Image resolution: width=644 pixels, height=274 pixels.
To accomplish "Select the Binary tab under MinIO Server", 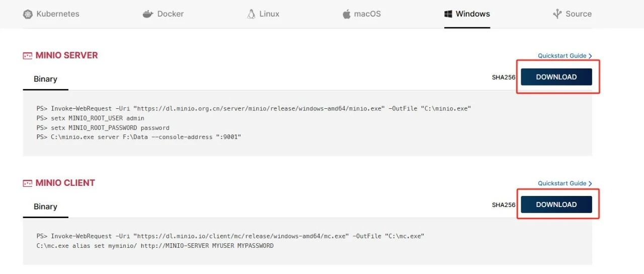I will [45, 79].
